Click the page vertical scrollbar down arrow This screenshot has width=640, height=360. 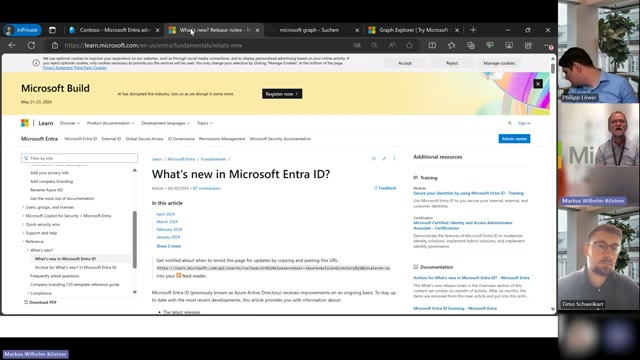[553, 309]
